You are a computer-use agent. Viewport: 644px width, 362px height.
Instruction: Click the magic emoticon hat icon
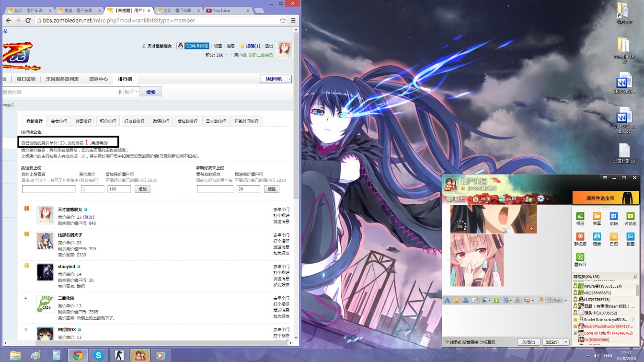pyautogui.click(x=465, y=300)
